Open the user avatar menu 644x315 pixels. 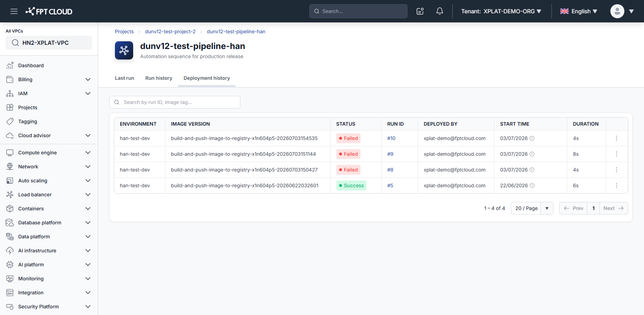617,11
